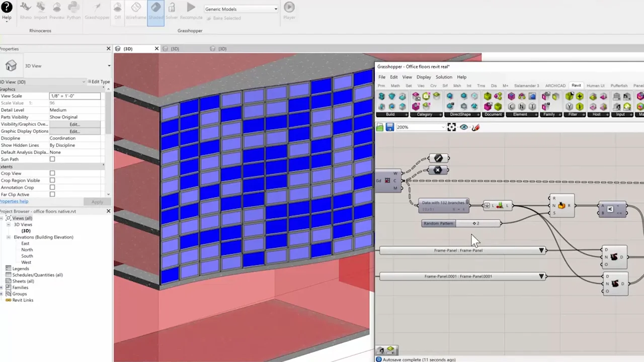Viewport: 644px width, 362px height.
Task: Open the Properties help link
Action: pyautogui.click(x=14, y=202)
